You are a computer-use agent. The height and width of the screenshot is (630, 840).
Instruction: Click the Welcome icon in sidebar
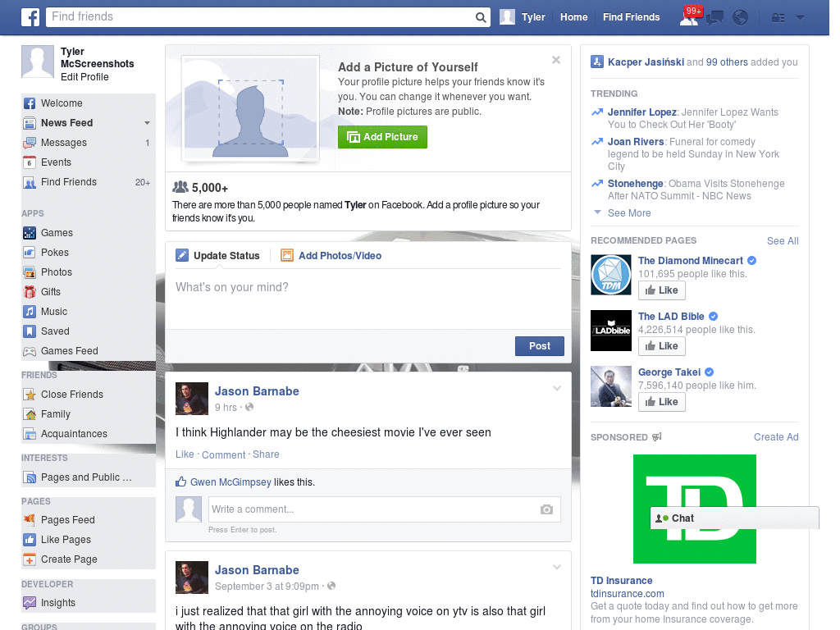(x=30, y=103)
